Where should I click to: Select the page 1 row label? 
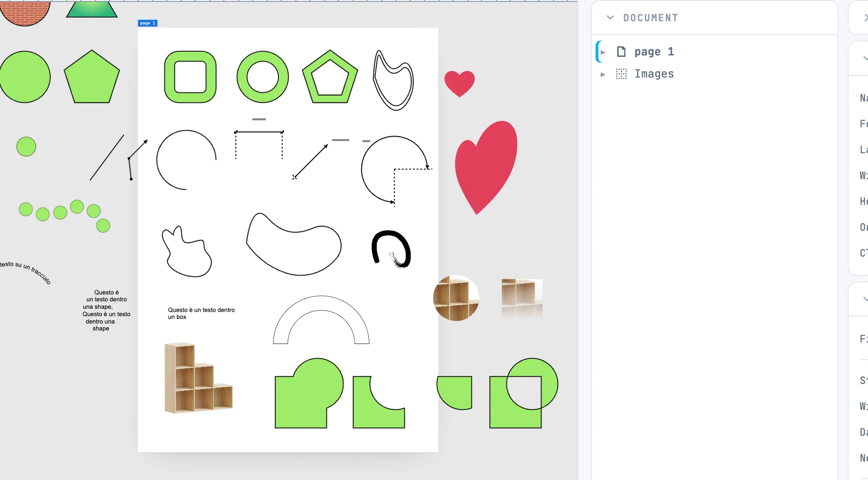click(654, 52)
